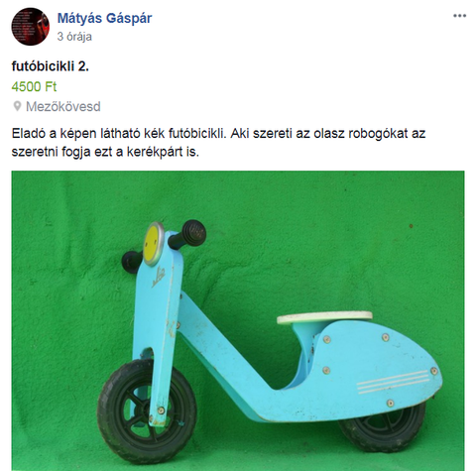Viewport: 476px width, 471px height.
Task: Click the white stripes on the rear panel
Action: [x=393, y=382]
